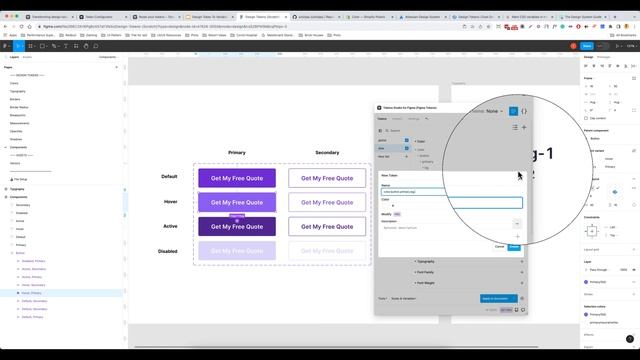Select the Typography layer frame
Screen dimensions: 640x360
pos(17,189)
